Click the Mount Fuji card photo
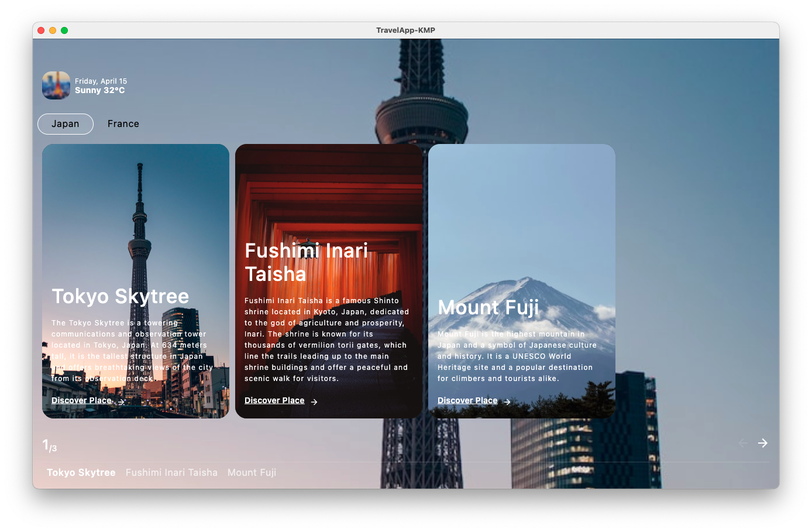This screenshot has height=532, width=812. click(522, 222)
